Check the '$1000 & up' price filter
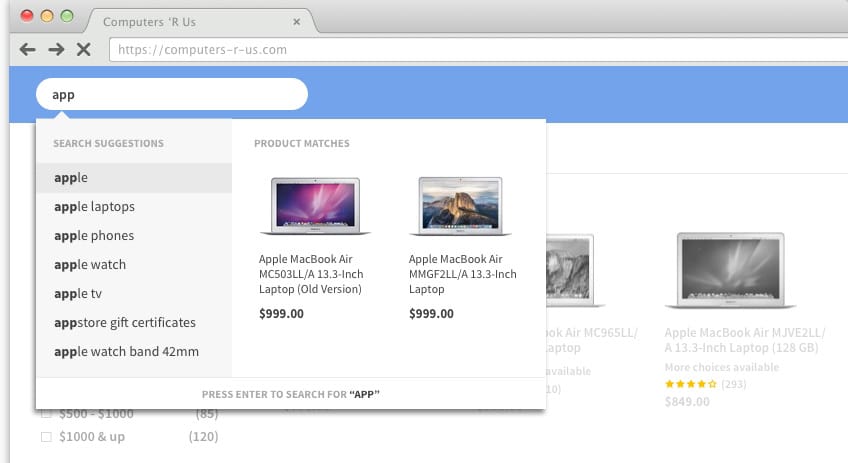Screen dimensions: 848x463 coord(47,436)
